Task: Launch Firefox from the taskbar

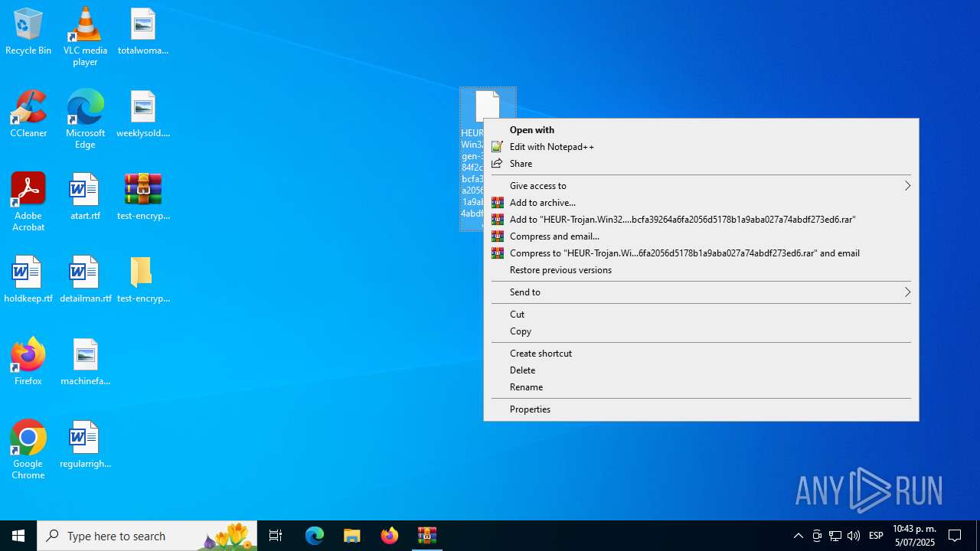Action: 390,536
